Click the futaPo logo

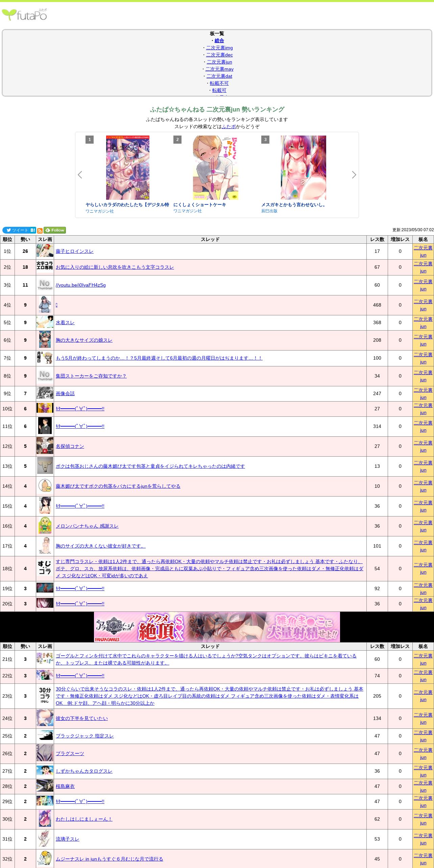tap(24, 15)
